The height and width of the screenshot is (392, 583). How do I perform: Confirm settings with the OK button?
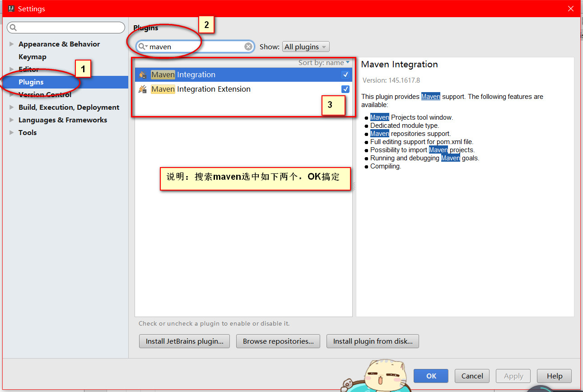coord(431,376)
